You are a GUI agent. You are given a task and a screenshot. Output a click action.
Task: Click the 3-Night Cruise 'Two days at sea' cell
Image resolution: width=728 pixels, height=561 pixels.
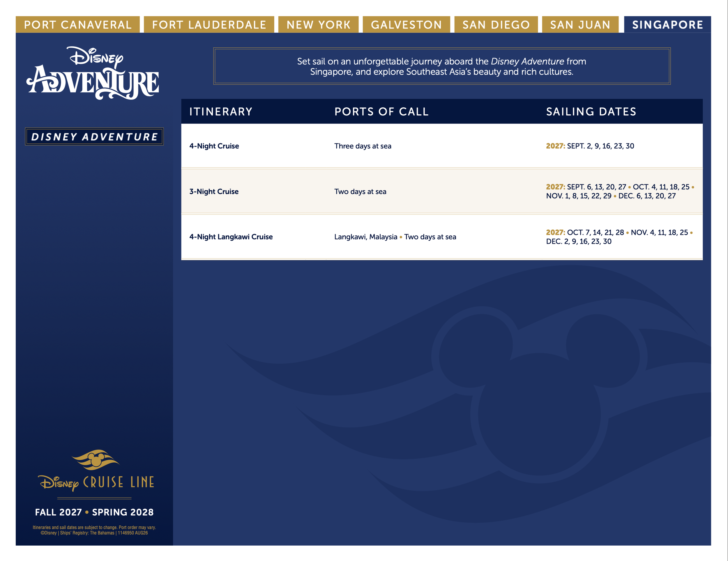pyautogui.click(x=360, y=191)
